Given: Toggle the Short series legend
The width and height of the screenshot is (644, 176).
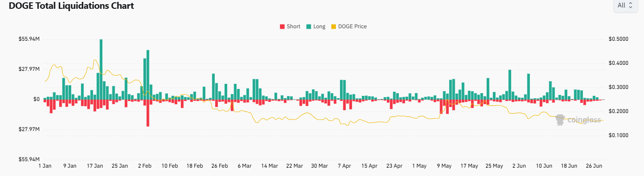Looking at the screenshot, I should point(290,26).
